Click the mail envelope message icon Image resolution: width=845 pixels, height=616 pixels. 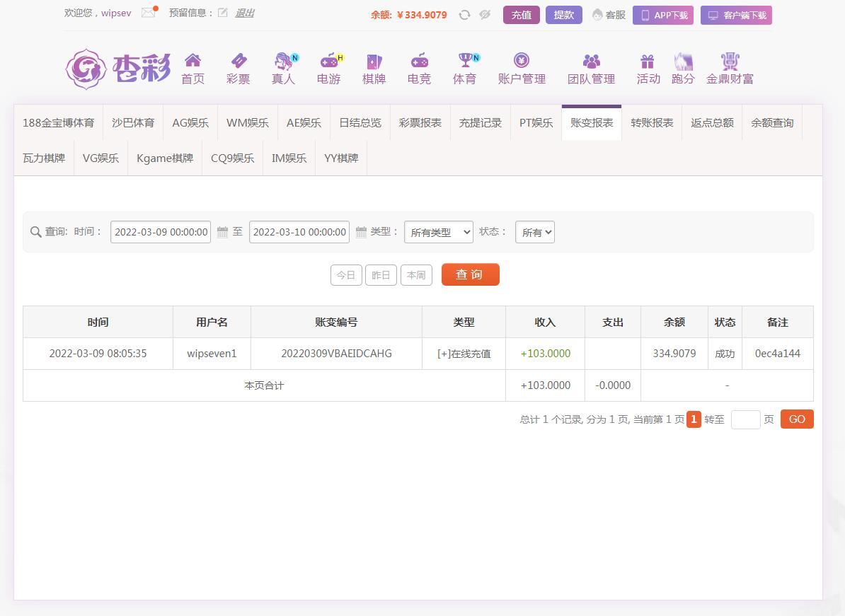pos(148,13)
